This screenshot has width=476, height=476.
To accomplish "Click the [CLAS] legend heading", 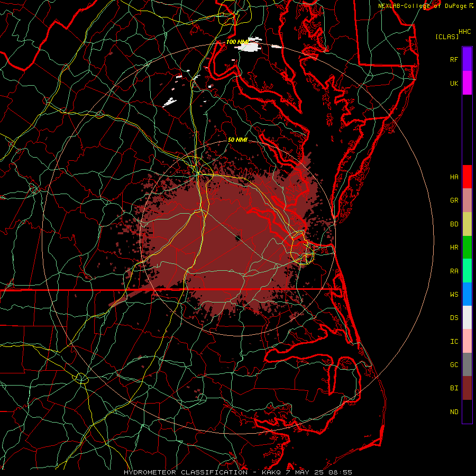I will pos(447,37).
